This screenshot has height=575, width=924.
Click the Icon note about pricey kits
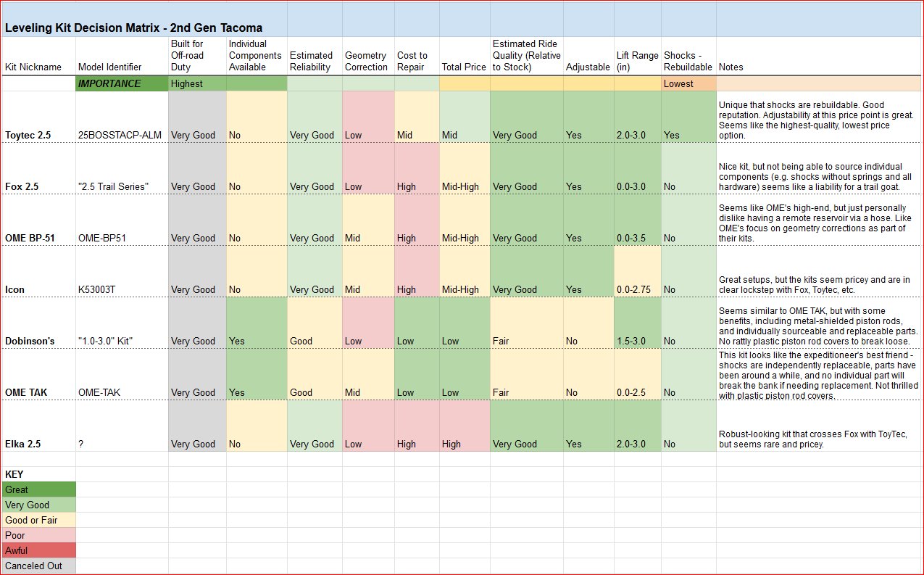click(820, 271)
